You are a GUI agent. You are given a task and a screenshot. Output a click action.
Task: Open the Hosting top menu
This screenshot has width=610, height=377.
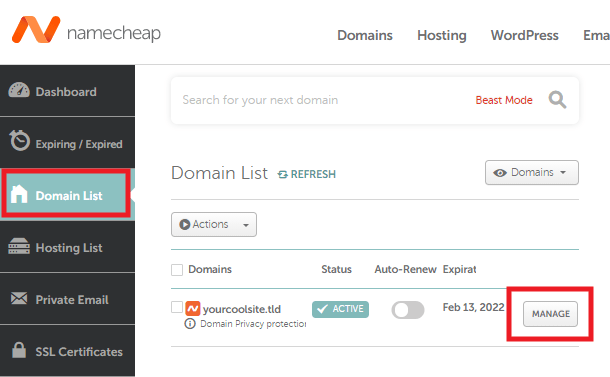coord(442,35)
